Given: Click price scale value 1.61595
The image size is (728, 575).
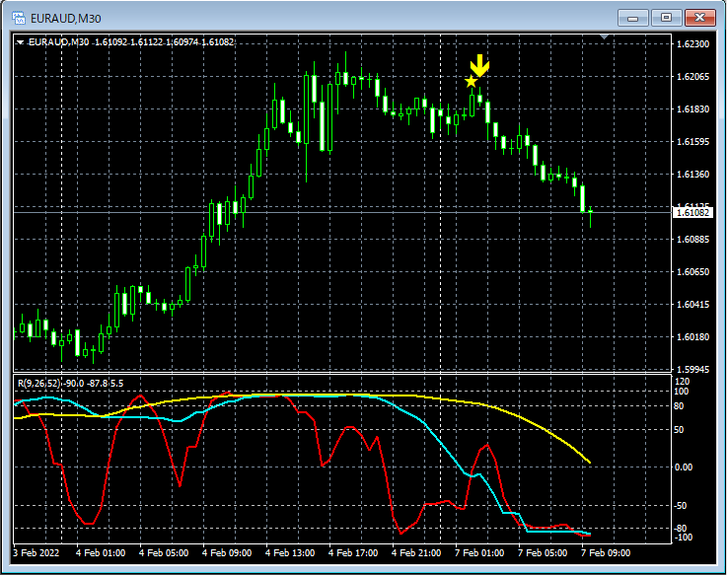Looking at the screenshot, I should [693, 142].
